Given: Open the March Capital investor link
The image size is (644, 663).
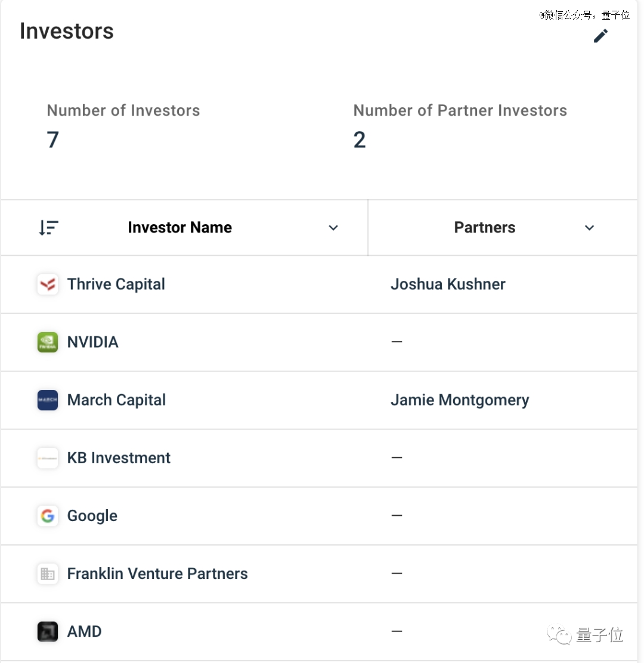Looking at the screenshot, I should pyautogui.click(x=116, y=400).
